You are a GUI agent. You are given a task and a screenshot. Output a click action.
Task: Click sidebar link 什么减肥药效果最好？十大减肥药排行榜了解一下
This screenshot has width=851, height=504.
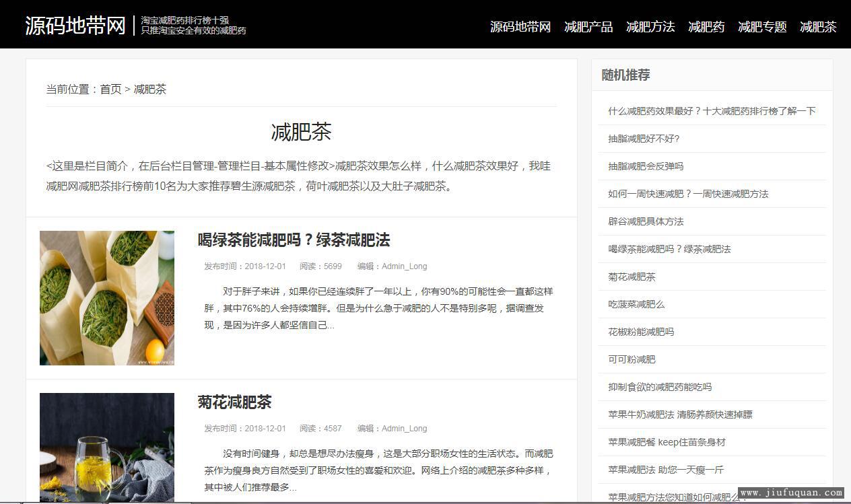712,111
